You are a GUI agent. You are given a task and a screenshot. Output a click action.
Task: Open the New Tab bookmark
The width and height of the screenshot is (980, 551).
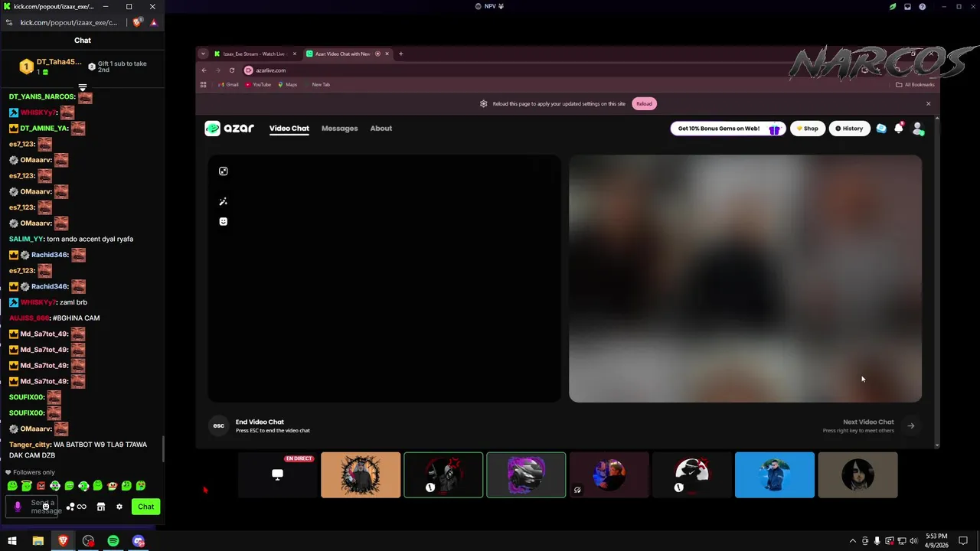(321, 85)
